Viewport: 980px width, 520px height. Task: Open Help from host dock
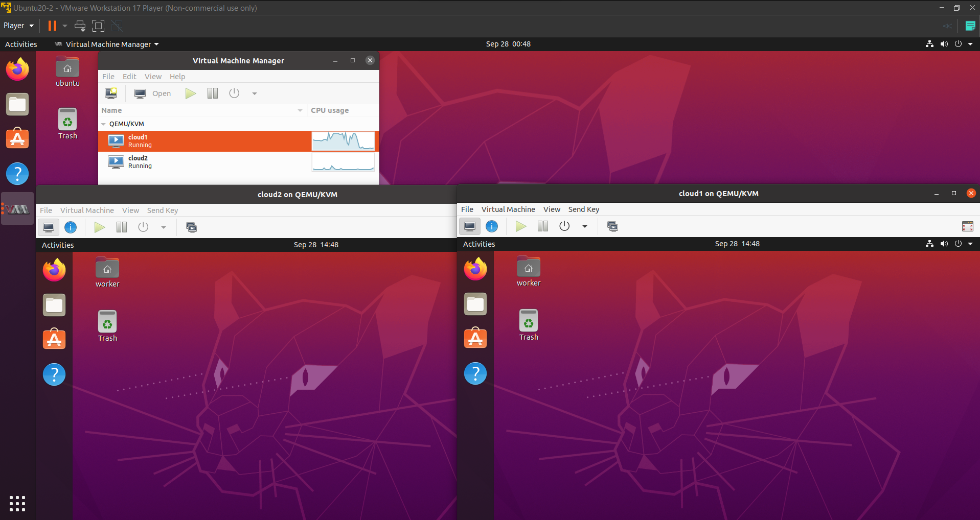click(17, 174)
